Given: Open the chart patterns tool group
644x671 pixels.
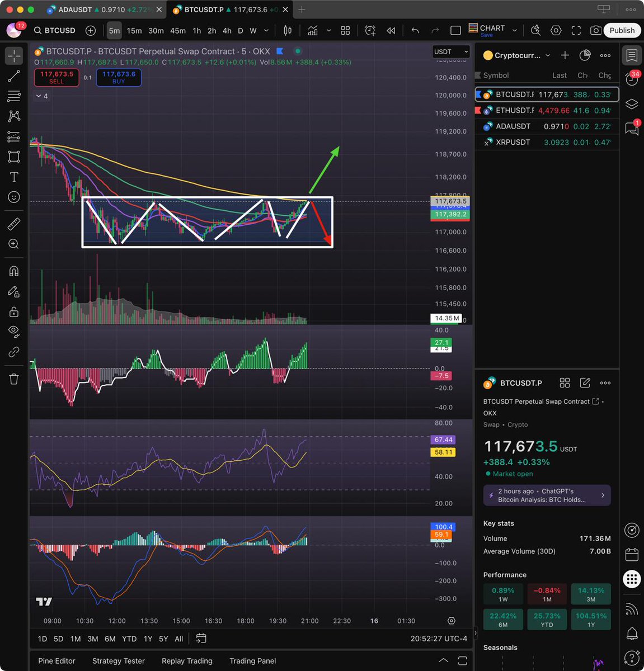Looking at the screenshot, I should coord(14,116).
